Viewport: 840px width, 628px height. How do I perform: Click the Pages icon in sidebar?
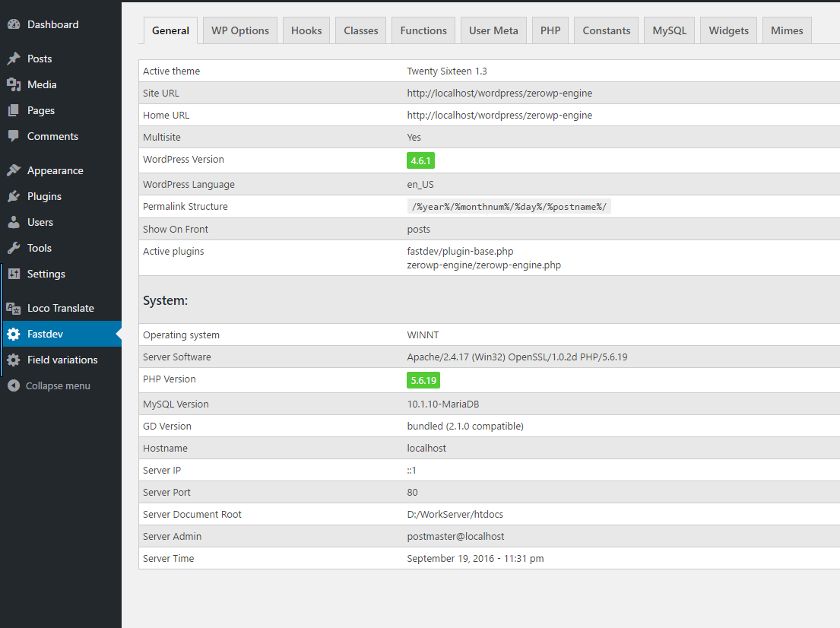pos(14,110)
